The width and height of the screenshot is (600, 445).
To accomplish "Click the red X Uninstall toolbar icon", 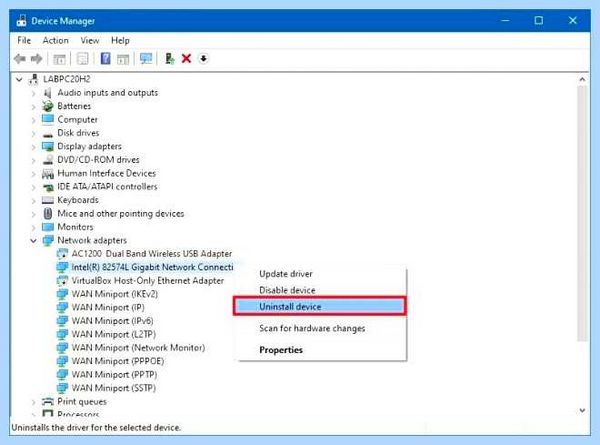I will (186, 59).
